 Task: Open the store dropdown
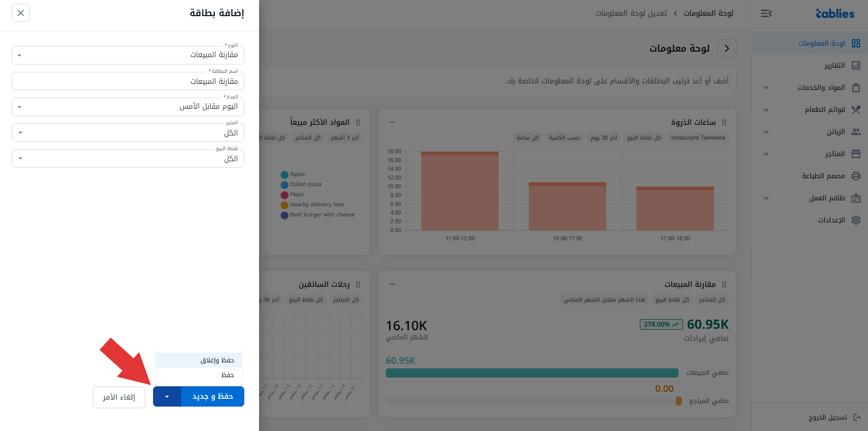(x=128, y=133)
